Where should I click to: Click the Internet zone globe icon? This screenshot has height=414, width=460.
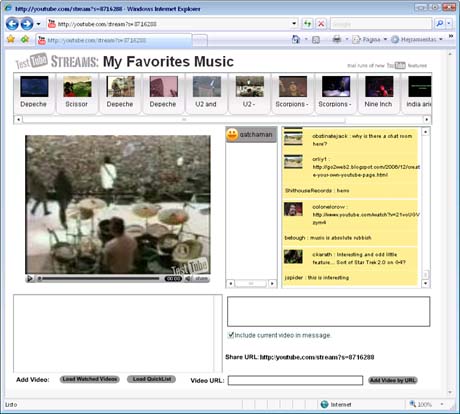[x=324, y=404]
